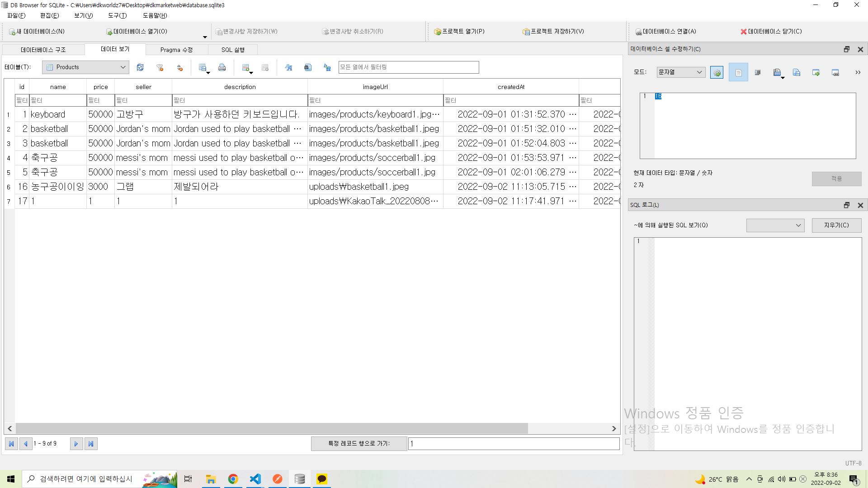
Task: Print the current table view
Action: click(x=222, y=67)
